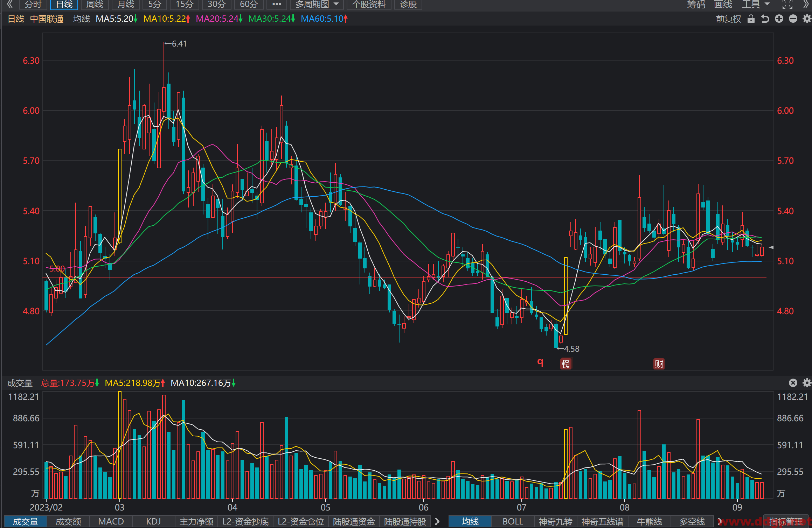Screen dimensions: 812x528
Task: Click the left double-chevron icon
Action: [x=10, y=4]
